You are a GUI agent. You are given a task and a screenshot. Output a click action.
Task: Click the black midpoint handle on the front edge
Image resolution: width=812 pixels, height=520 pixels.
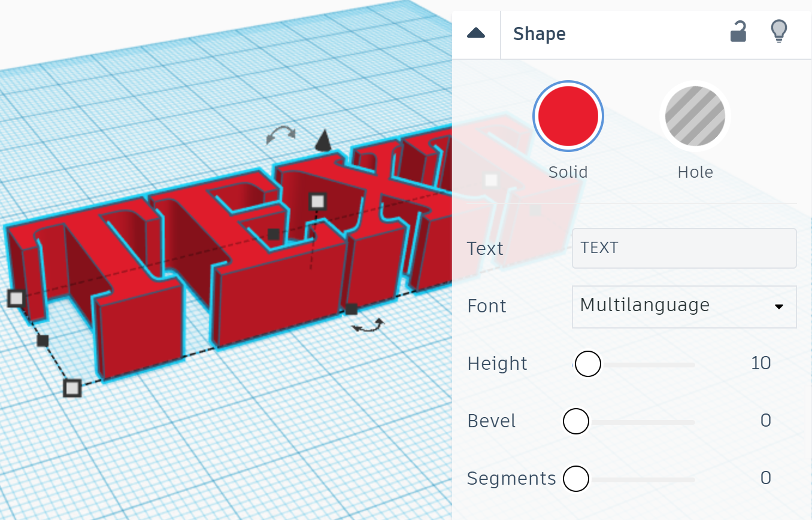[x=350, y=310]
